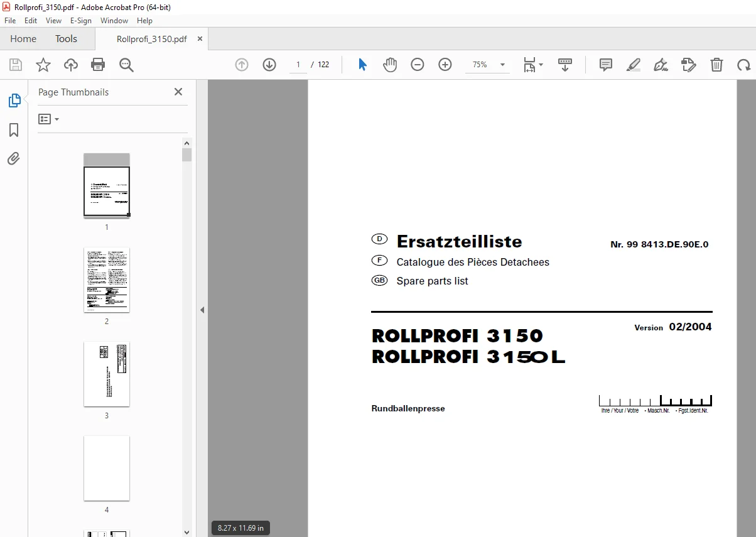Image resolution: width=756 pixels, height=537 pixels.
Task: Click the '8.27 x 11.69 in' page size label
Action: coord(240,528)
